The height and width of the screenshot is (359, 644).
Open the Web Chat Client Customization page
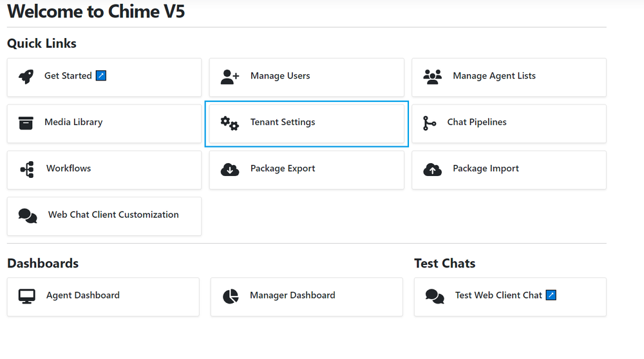click(x=113, y=215)
